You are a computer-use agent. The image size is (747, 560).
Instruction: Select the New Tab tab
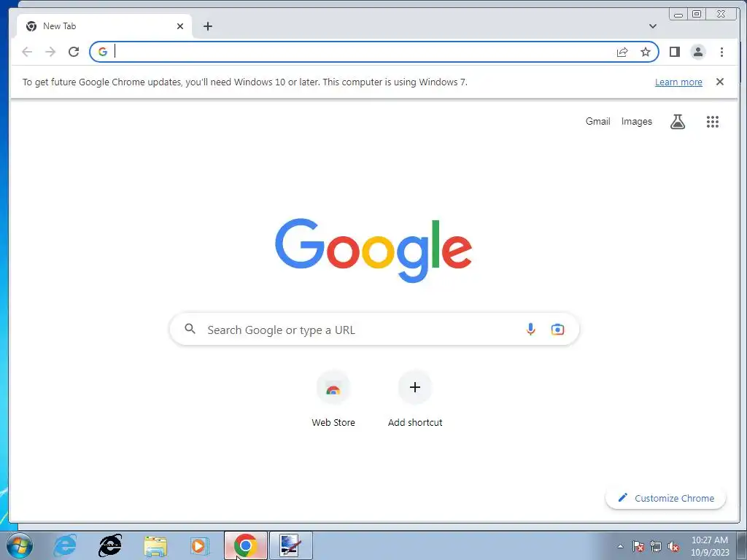tap(104, 26)
